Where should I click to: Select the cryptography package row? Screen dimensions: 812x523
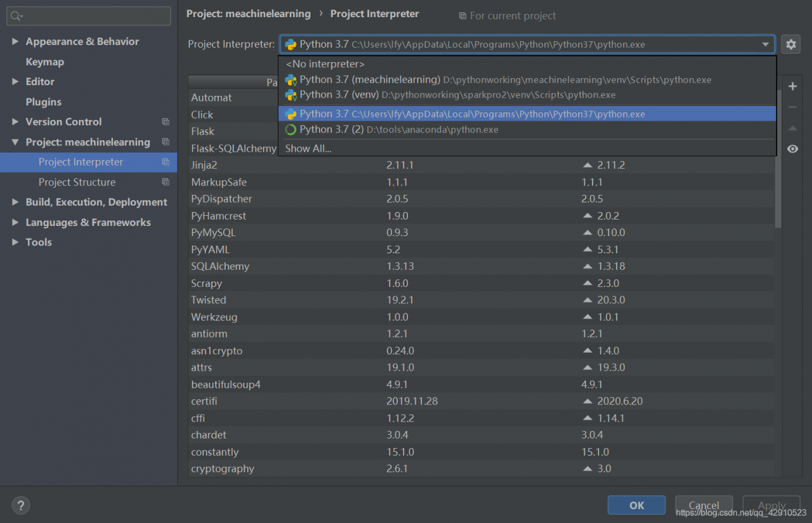click(x=482, y=469)
